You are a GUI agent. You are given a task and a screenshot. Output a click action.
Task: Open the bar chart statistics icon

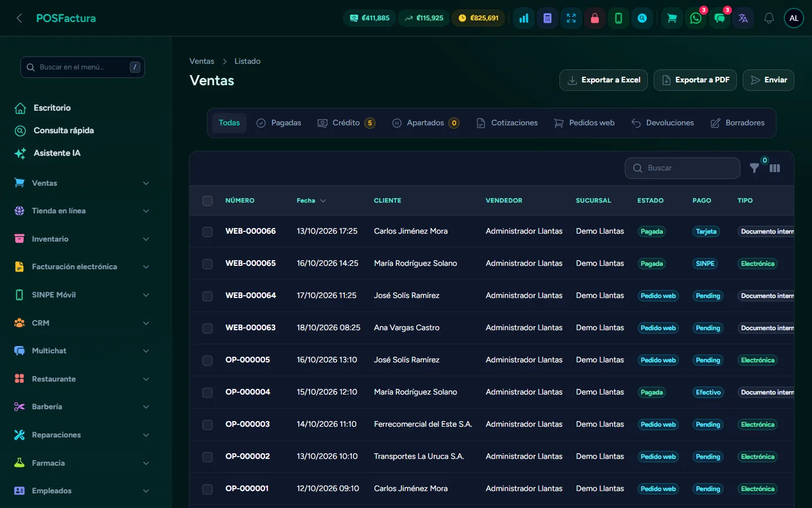pyautogui.click(x=524, y=18)
